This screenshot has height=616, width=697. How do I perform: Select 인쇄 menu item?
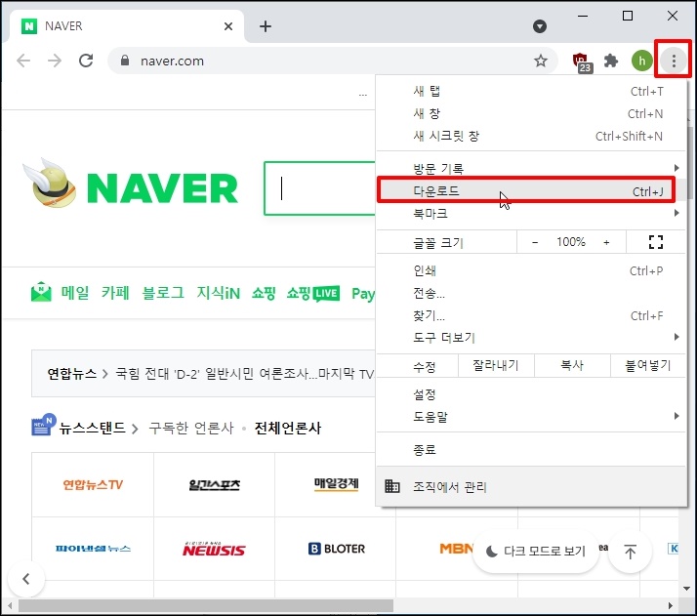531,270
